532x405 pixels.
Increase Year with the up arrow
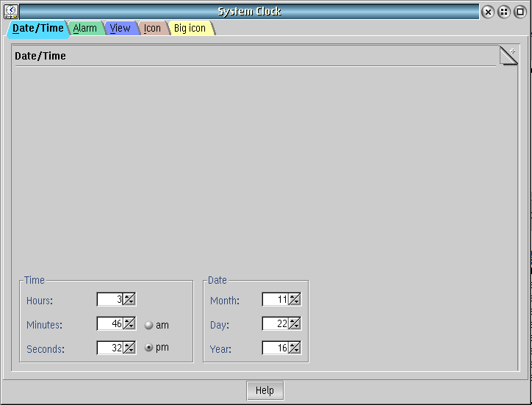click(x=294, y=345)
